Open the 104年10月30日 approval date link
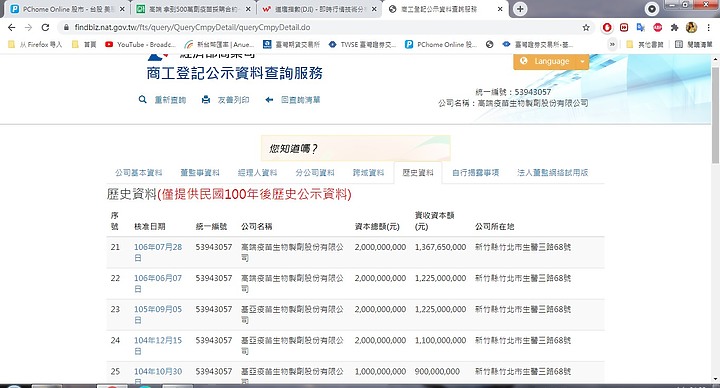The height and width of the screenshot is (388, 720). tap(158, 376)
